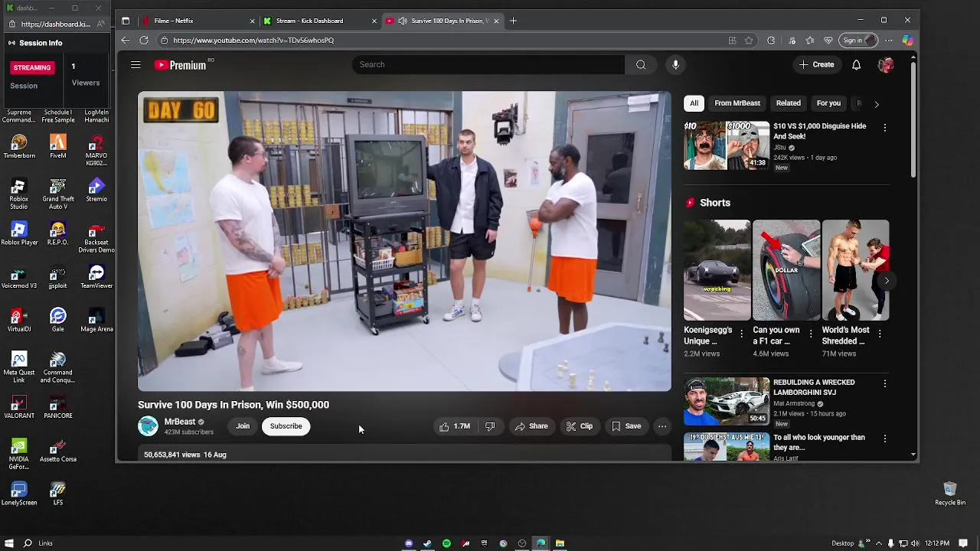Image resolution: width=980 pixels, height=551 pixels.
Task: Click the magnifier search button on YouTube
Action: [x=641, y=65]
